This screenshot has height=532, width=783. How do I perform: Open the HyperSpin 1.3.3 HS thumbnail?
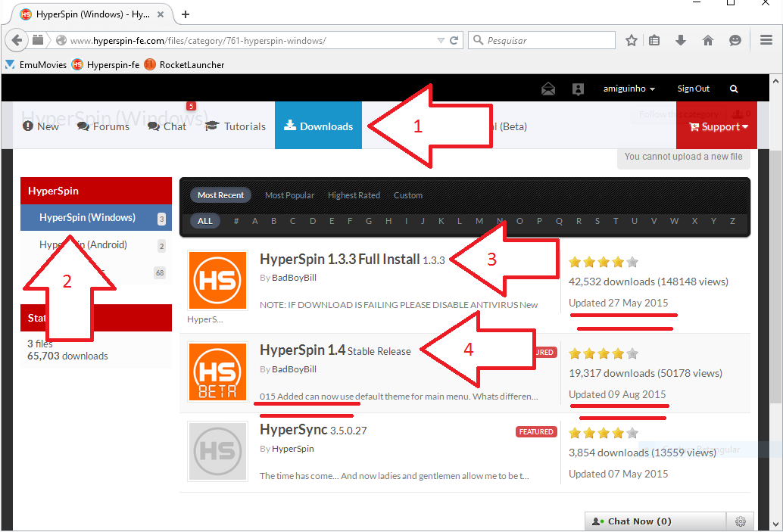click(x=217, y=281)
